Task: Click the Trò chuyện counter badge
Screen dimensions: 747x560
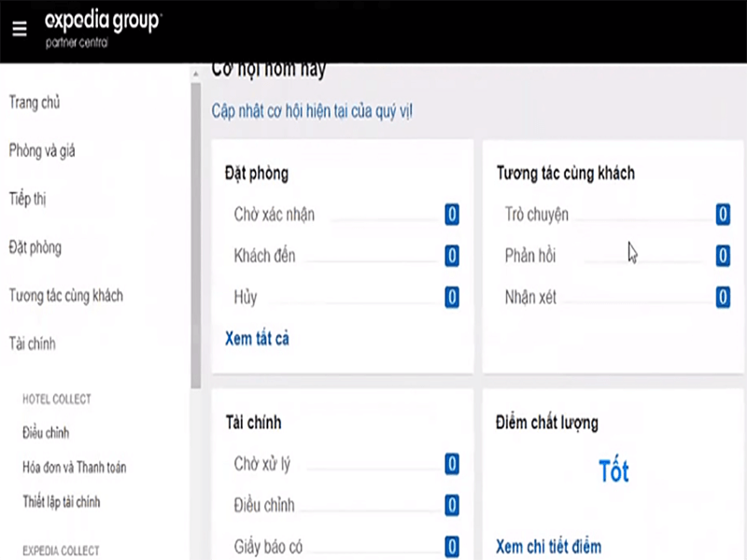Action: point(722,216)
